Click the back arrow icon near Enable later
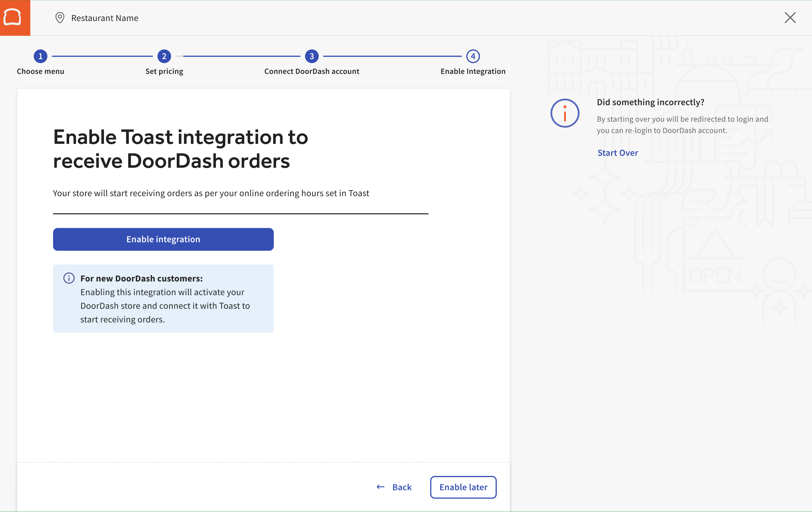The height and width of the screenshot is (512, 812). click(380, 487)
